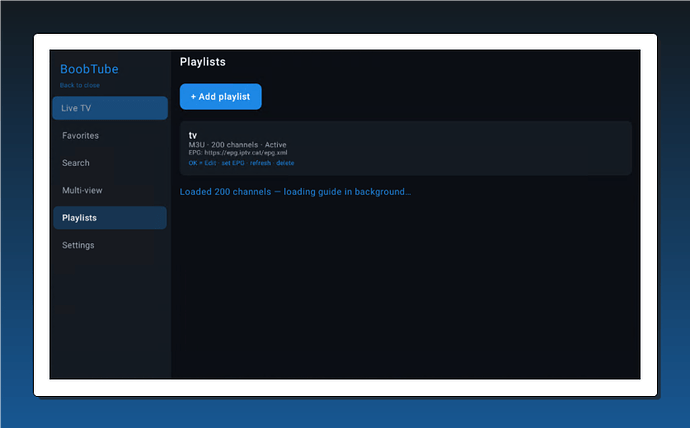Open Settings in the sidebar
This screenshot has width=690, height=428.
[110, 245]
